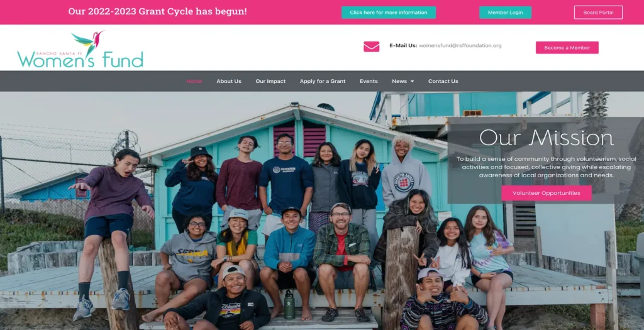
Task: Click the Our Mission heading
Action: (x=547, y=138)
